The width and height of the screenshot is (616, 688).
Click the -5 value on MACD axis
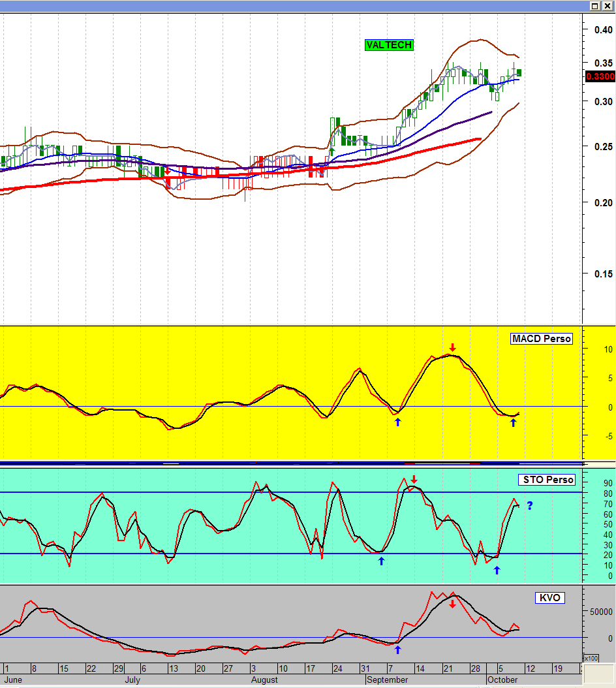(609, 436)
